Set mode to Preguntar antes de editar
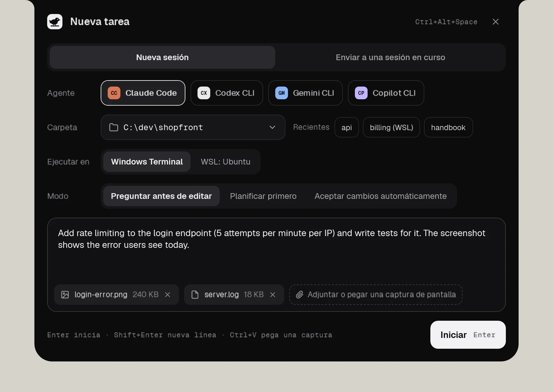553x392 pixels. (x=162, y=196)
